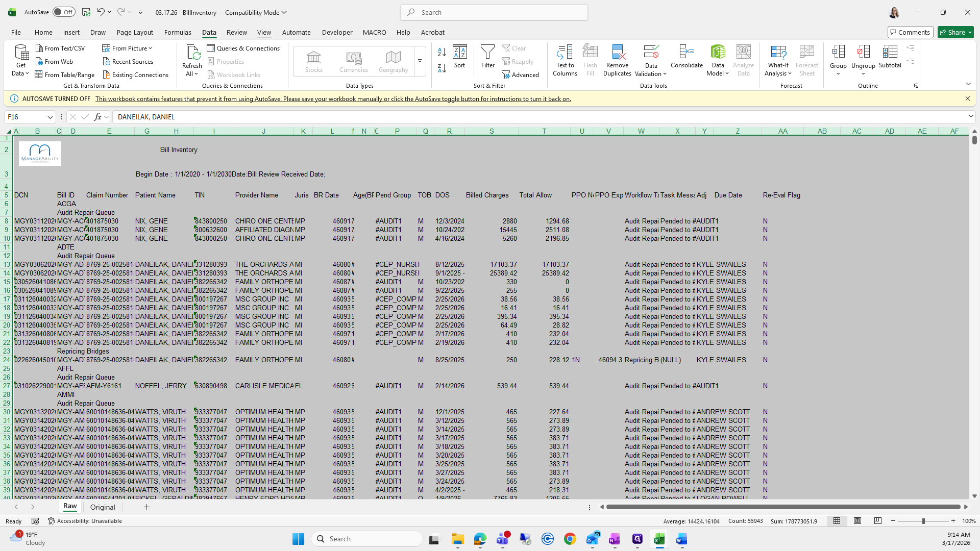Toggle the AutoSave switch

pyautogui.click(x=64, y=12)
